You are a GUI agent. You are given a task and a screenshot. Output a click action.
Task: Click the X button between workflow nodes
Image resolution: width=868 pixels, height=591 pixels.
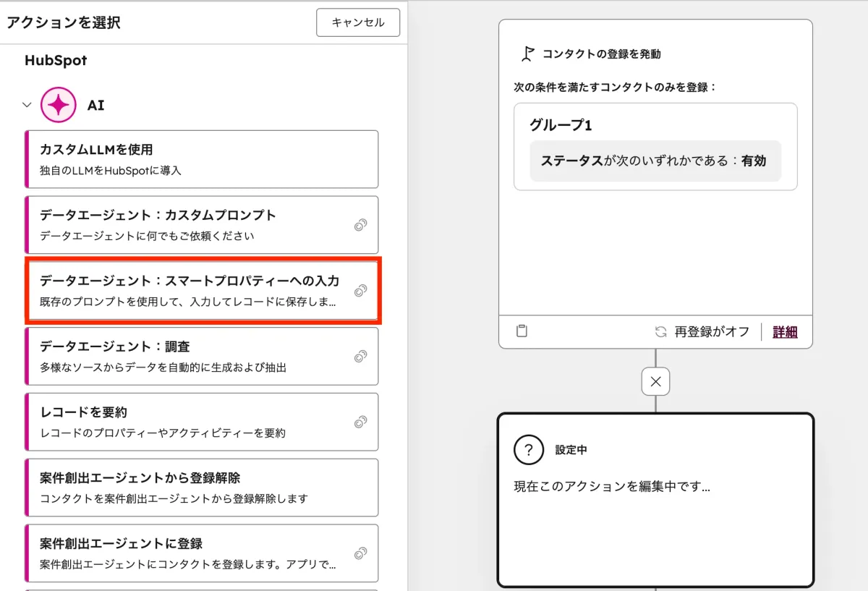(x=655, y=381)
